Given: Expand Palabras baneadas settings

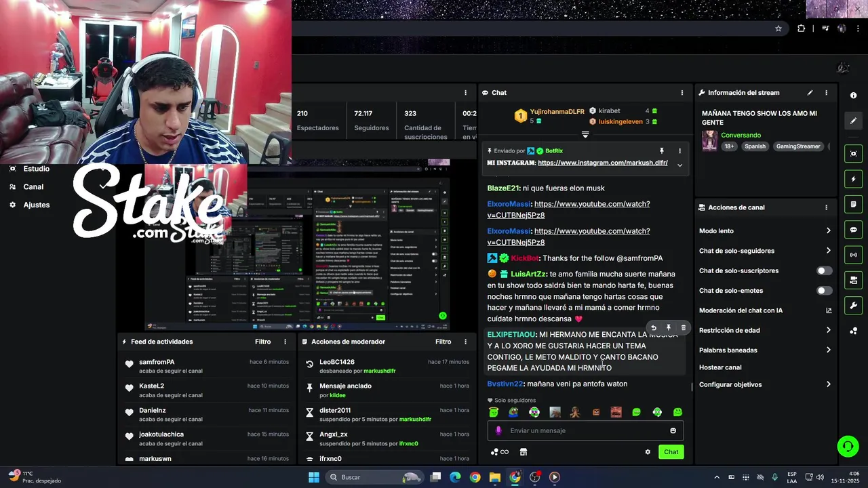Looking at the screenshot, I should pos(829,350).
